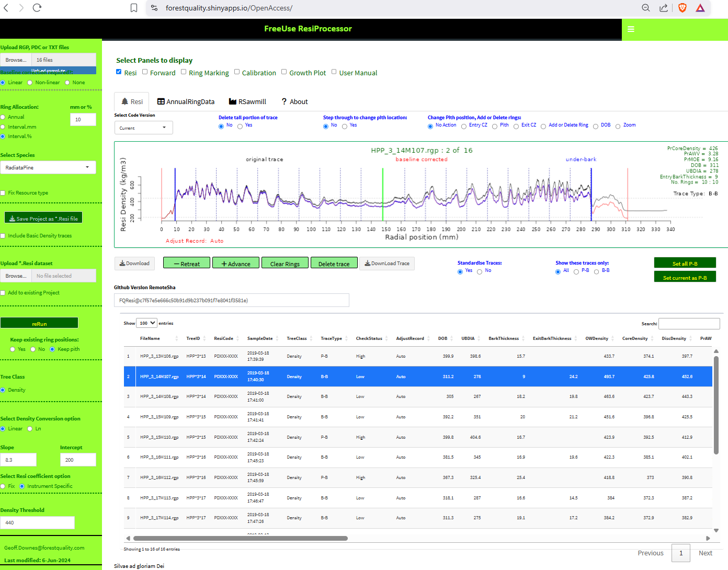
Task: Expand the Select Code Version dropdown
Action: pyautogui.click(x=143, y=128)
